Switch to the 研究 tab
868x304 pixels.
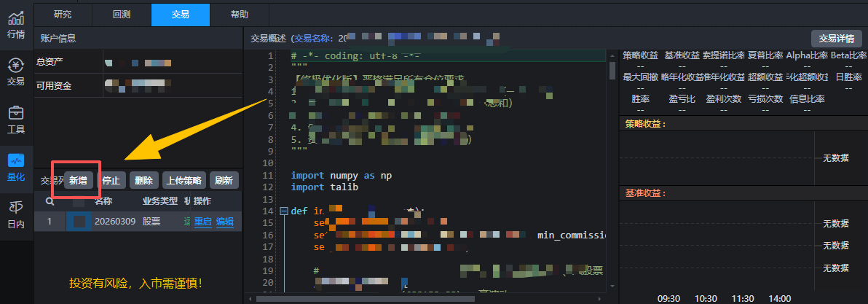[63, 14]
